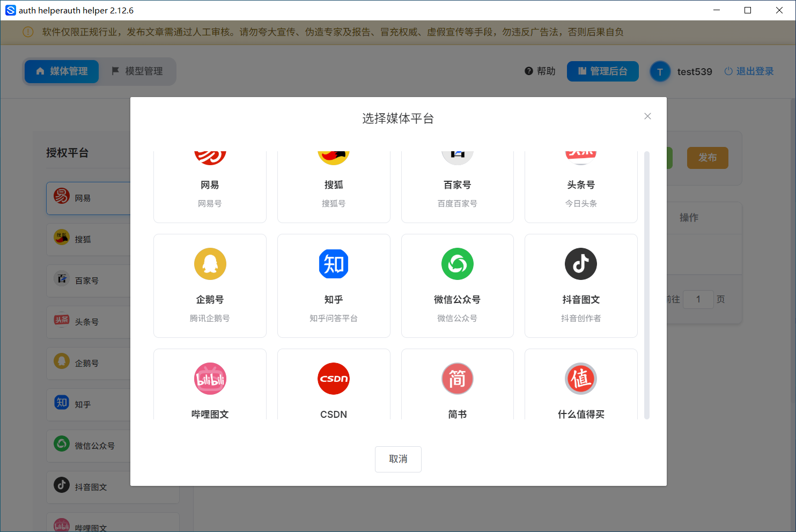
Task: Click the 知乎问答平台 subtitle text
Action: point(334,319)
